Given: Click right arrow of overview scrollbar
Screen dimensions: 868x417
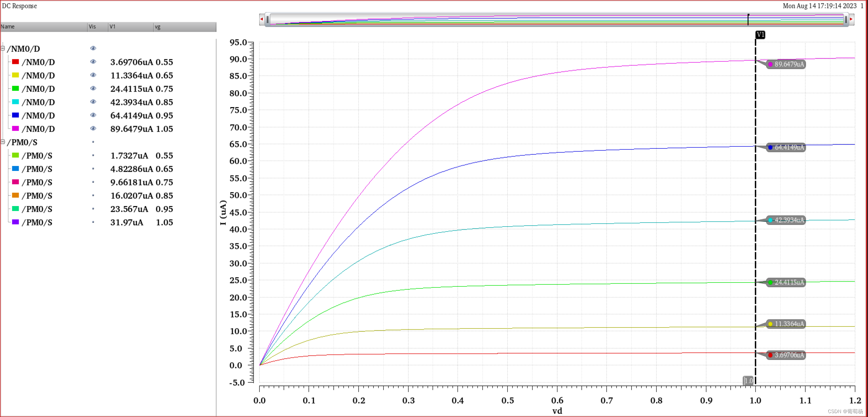Looking at the screenshot, I should point(851,19).
